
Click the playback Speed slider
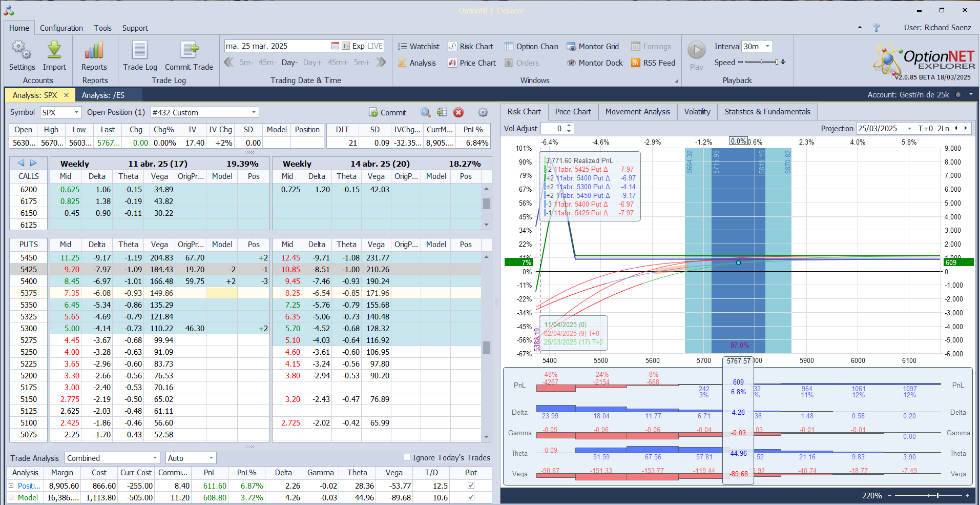point(761,62)
